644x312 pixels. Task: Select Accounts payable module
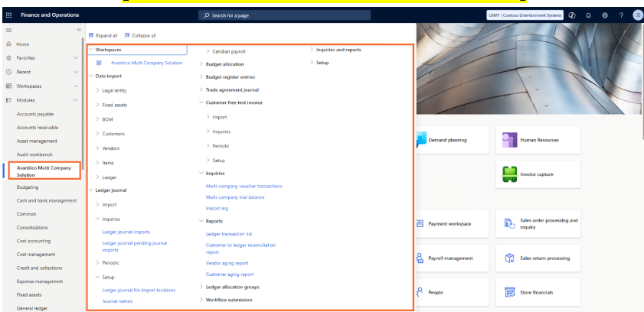(x=35, y=114)
